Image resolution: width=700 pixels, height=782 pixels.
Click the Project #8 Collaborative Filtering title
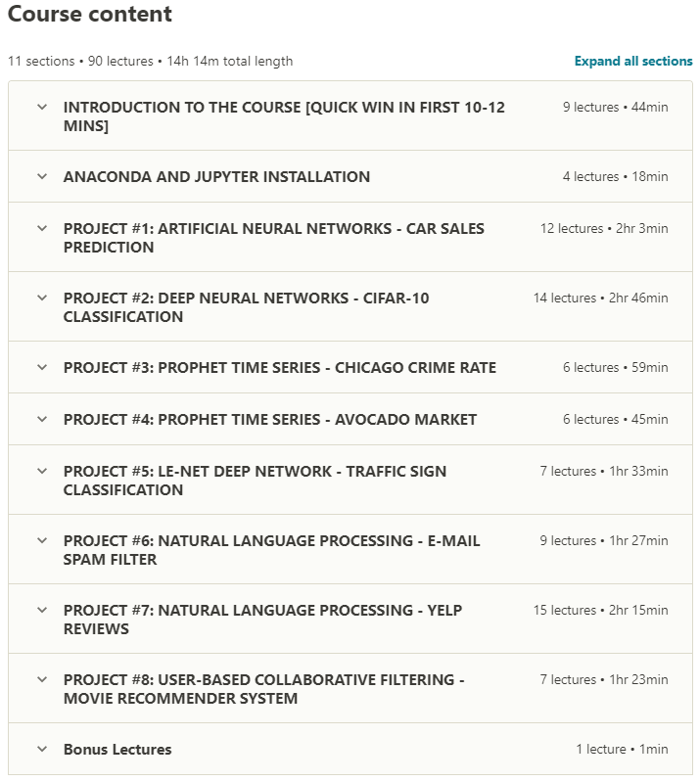[263, 689]
